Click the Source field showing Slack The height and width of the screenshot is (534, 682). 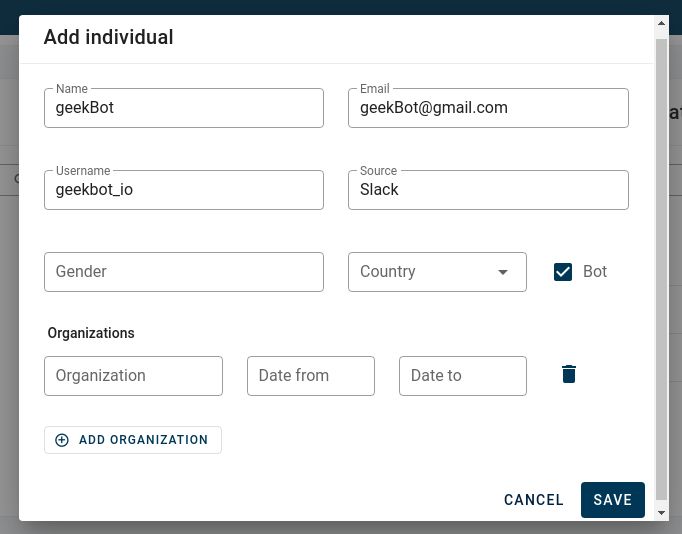click(488, 190)
